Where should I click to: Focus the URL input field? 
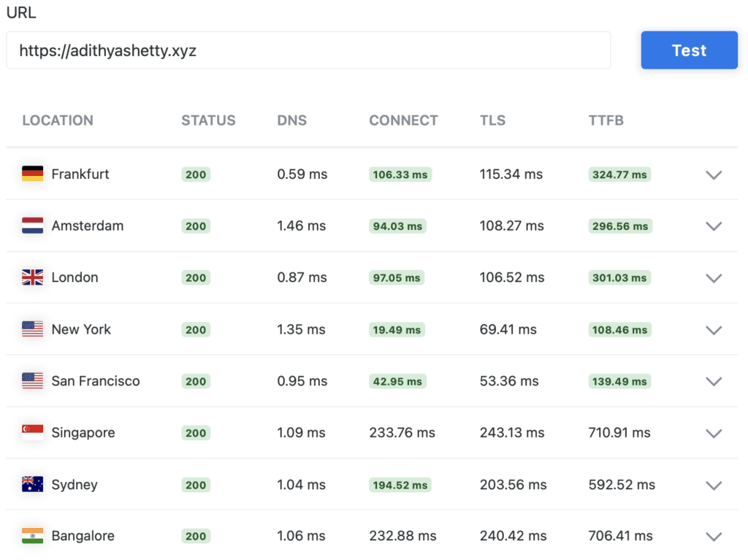click(308, 50)
